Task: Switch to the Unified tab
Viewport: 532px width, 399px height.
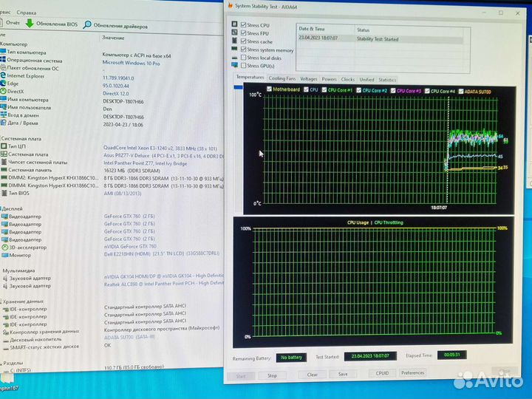Action: click(x=366, y=80)
